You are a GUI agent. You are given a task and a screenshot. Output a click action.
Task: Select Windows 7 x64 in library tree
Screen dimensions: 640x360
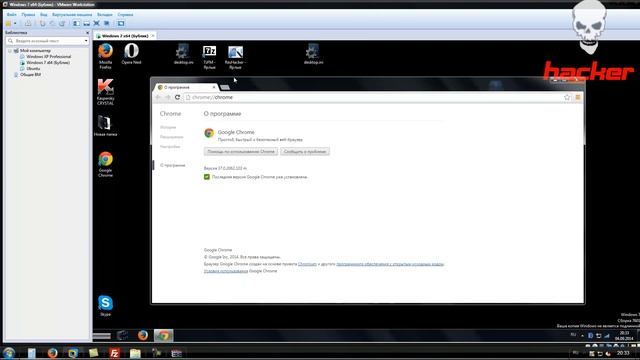(48, 63)
